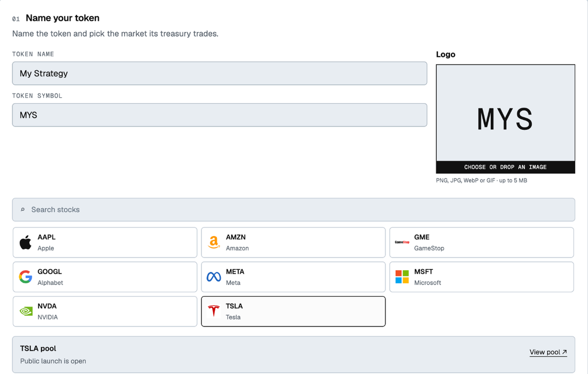Pick the MSFT stock ticker text

(423, 272)
